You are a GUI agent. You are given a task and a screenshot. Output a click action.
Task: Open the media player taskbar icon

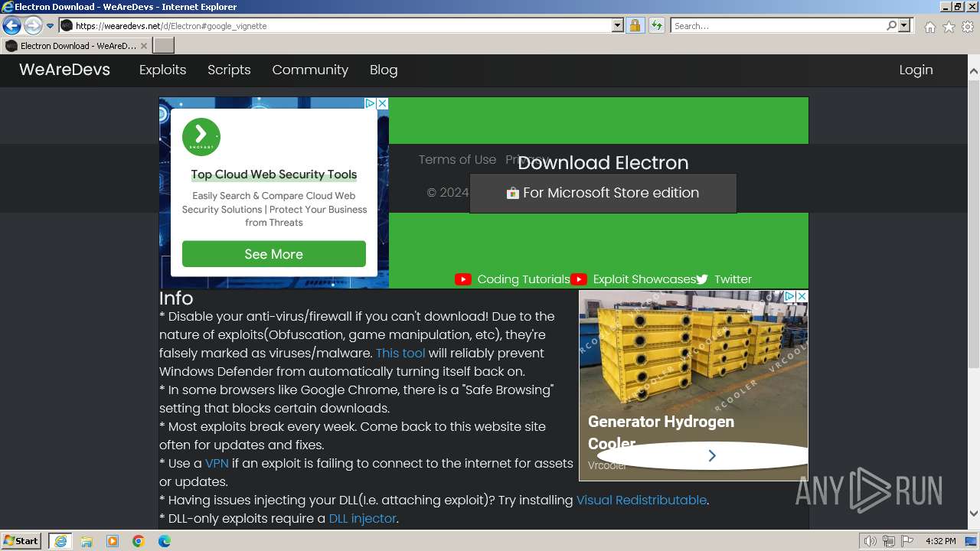click(x=113, y=541)
